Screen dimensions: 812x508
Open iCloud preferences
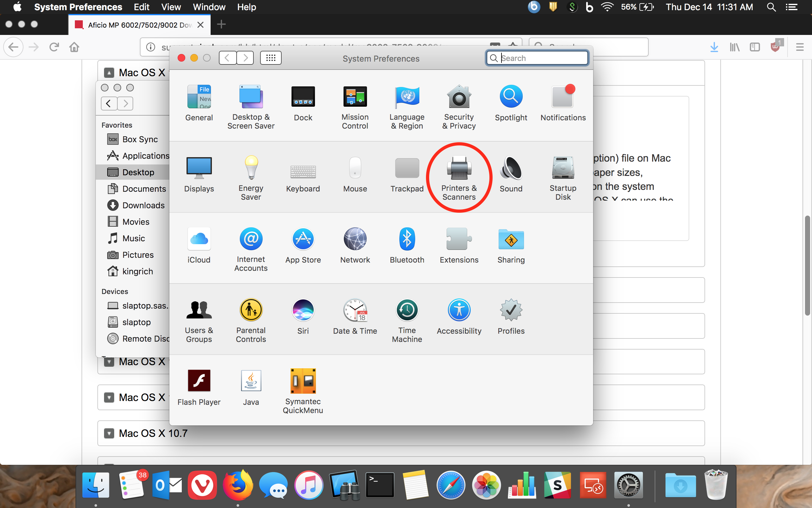pyautogui.click(x=199, y=246)
